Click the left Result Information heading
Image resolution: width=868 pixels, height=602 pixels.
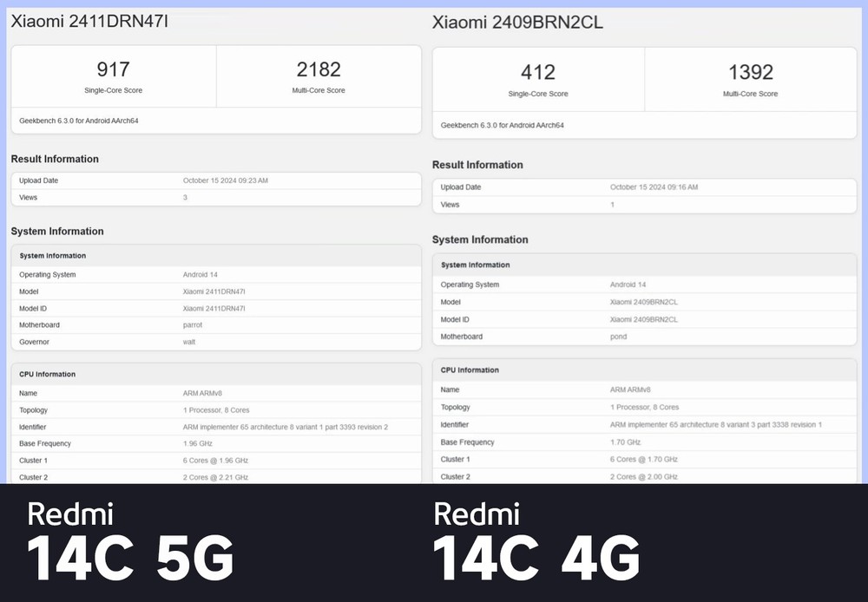click(x=55, y=159)
